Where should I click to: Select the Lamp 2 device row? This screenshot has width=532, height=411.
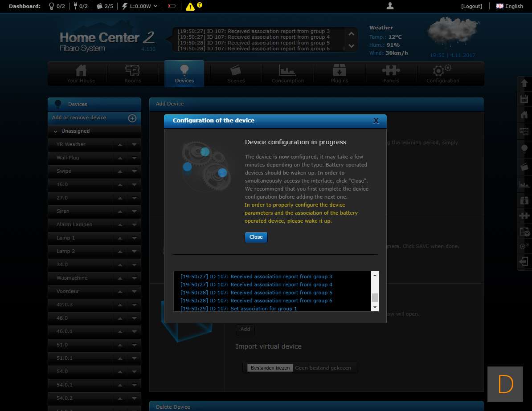[x=94, y=252]
